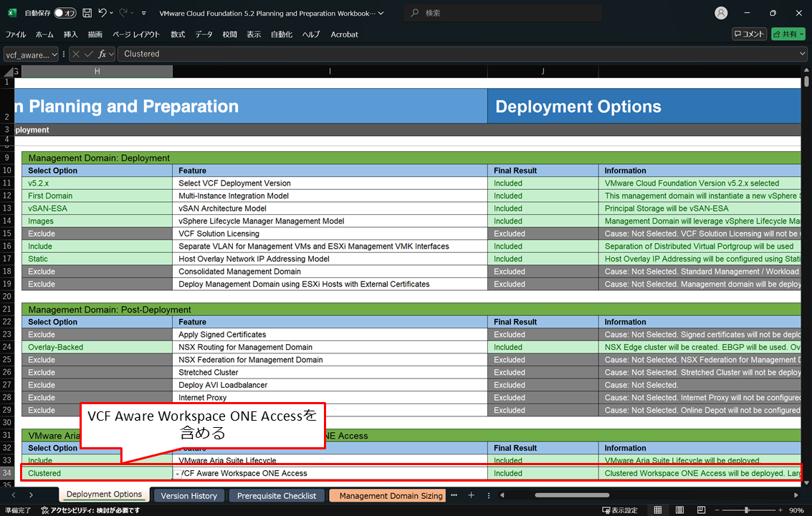The width and height of the screenshot is (812, 516).
Task: Switch to Deployment Options sheet tab
Action: (x=104, y=494)
